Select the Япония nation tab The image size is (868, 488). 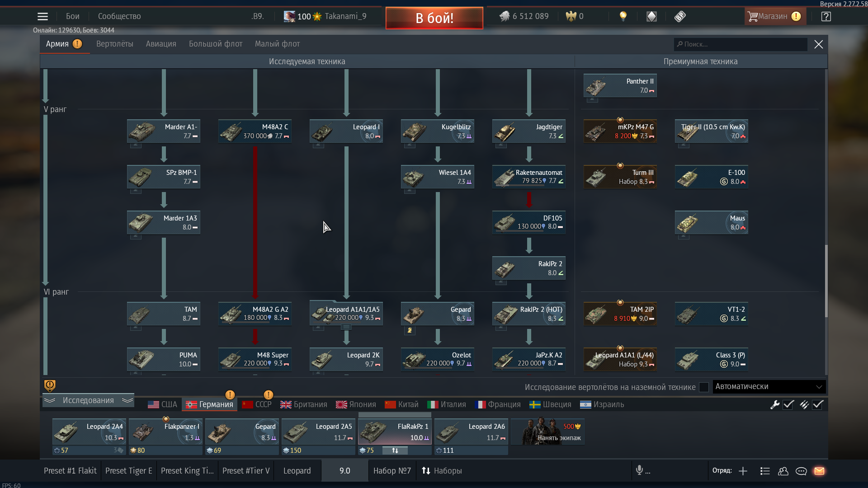click(x=356, y=404)
